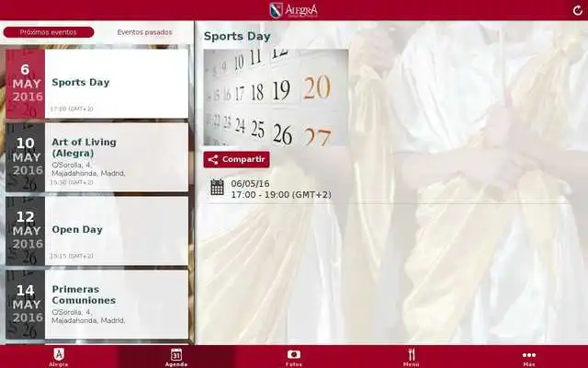Open the Alegra home icon in the bottom bar
This screenshot has width=588, height=368.
59,355
